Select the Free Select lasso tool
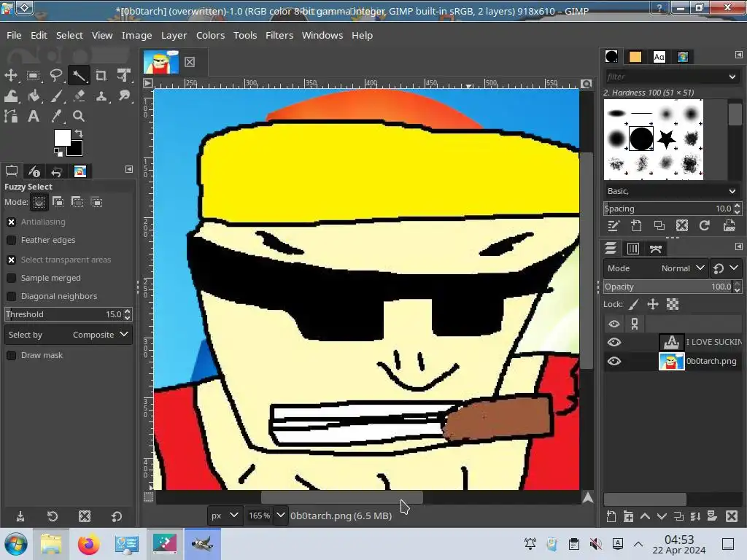The height and width of the screenshot is (560, 747). 56,75
